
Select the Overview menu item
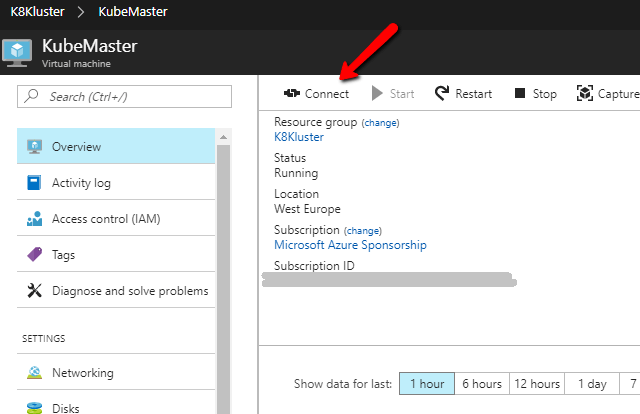[76, 147]
